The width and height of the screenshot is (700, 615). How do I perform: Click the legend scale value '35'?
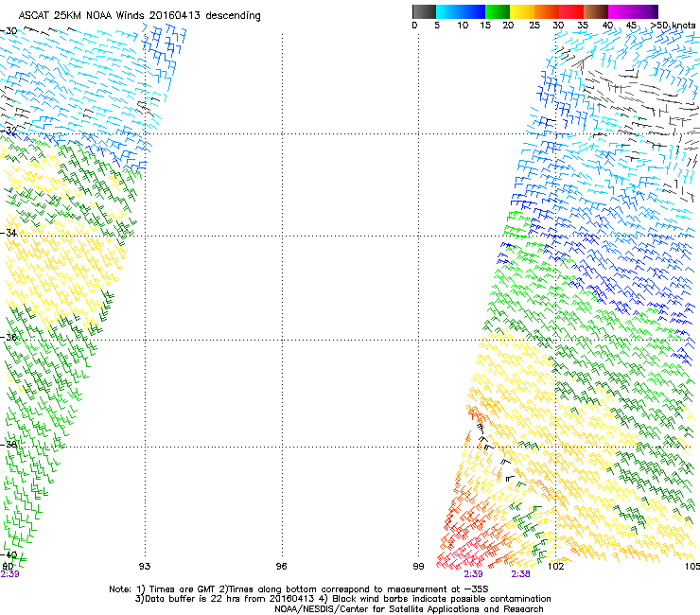[x=583, y=26]
